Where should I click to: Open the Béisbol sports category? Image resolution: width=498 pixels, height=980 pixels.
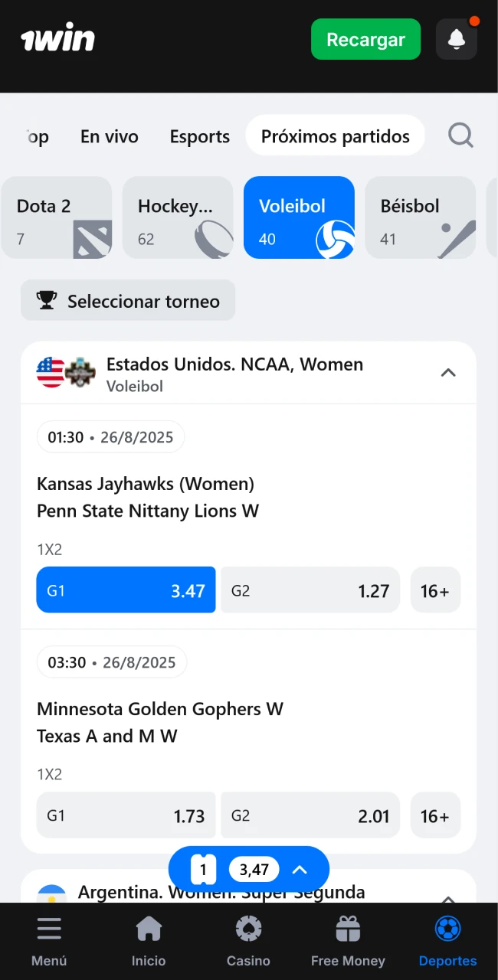421,217
